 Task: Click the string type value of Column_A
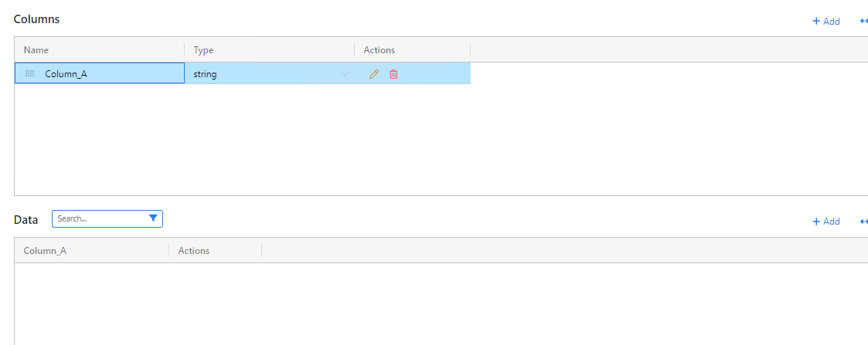[206, 74]
